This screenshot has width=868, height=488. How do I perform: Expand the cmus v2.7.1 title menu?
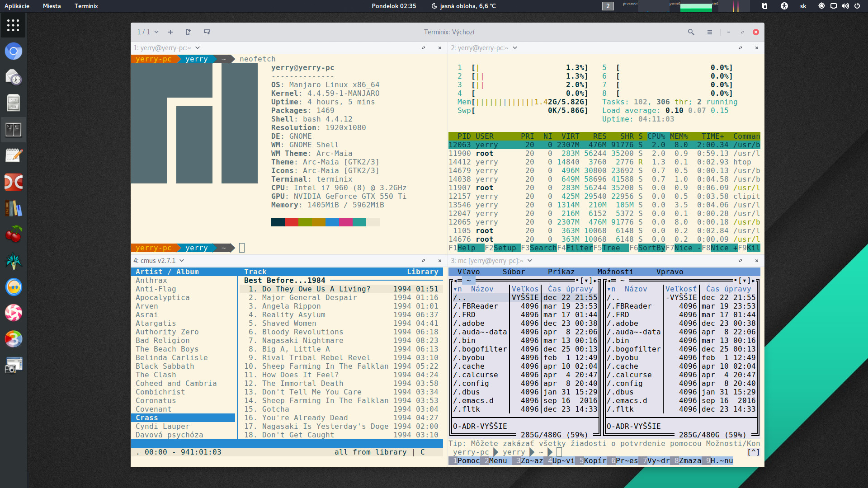[x=159, y=261]
